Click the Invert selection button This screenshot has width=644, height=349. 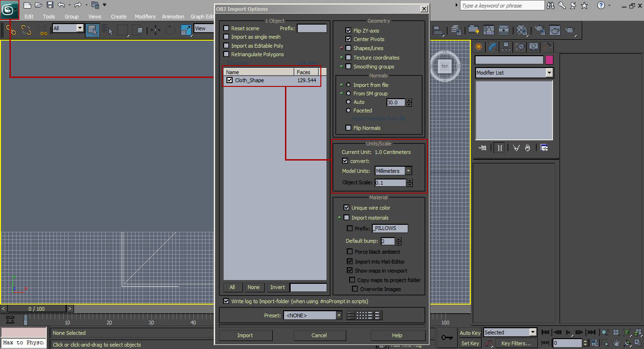click(278, 287)
